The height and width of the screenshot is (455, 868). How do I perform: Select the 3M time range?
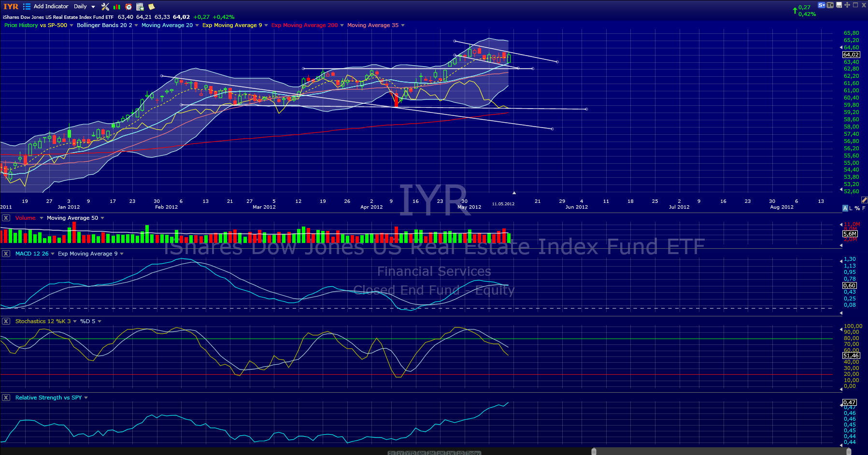click(431, 453)
